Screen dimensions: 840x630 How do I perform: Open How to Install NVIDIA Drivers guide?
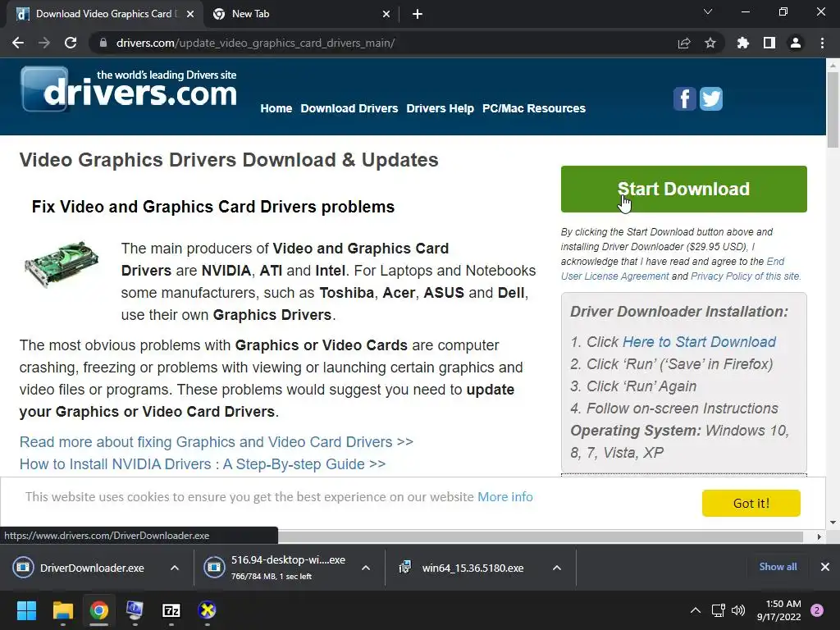(x=202, y=464)
